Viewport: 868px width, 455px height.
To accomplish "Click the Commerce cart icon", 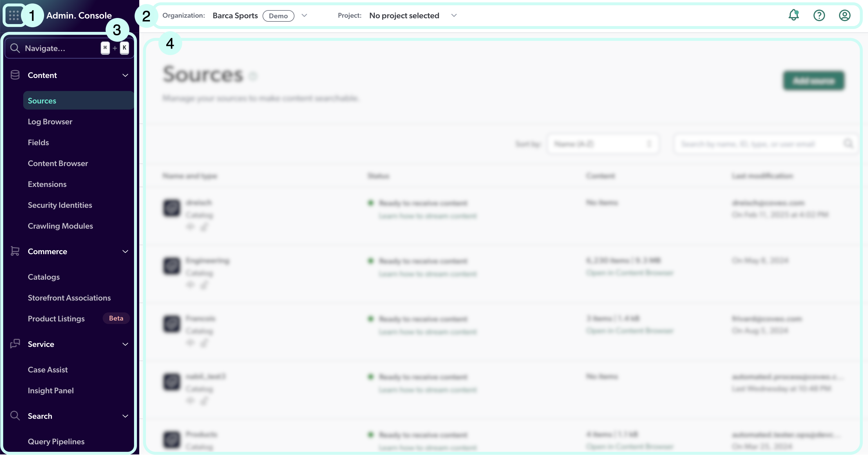I will point(15,251).
